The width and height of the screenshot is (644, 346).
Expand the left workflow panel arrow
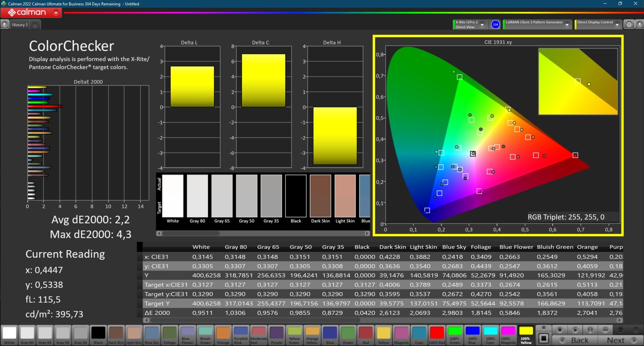point(5,24)
